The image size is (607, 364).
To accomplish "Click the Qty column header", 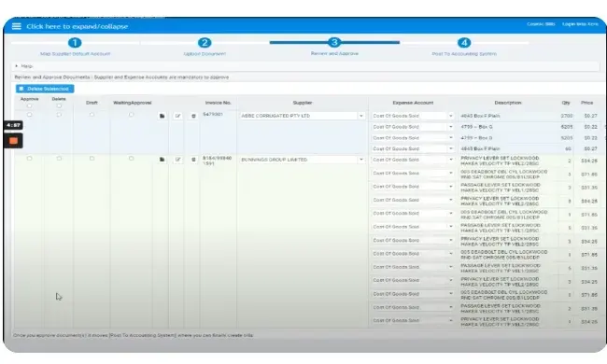I will pos(566,103).
